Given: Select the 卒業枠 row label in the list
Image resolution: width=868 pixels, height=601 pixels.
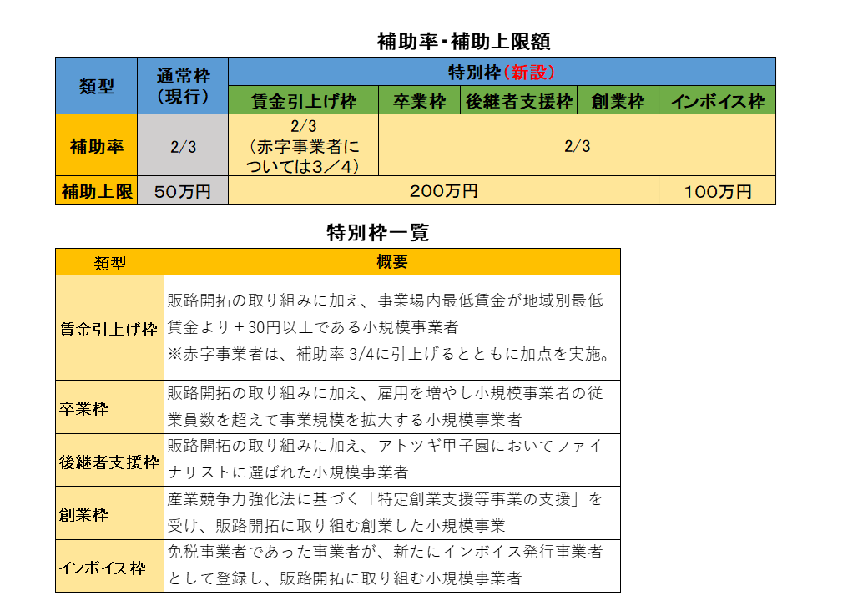Looking at the screenshot, I should [109, 408].
